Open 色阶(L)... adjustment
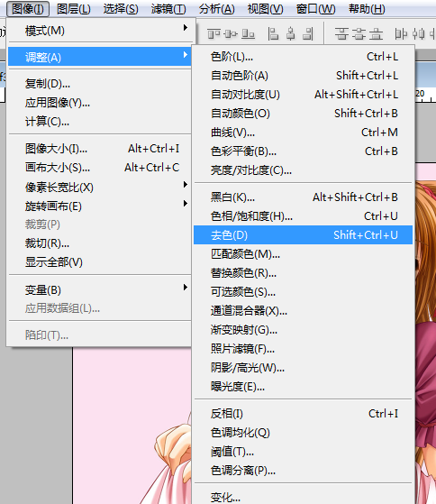Image resolution: width=436 pixels, height=504 pixels. click(x=303, y=57)
